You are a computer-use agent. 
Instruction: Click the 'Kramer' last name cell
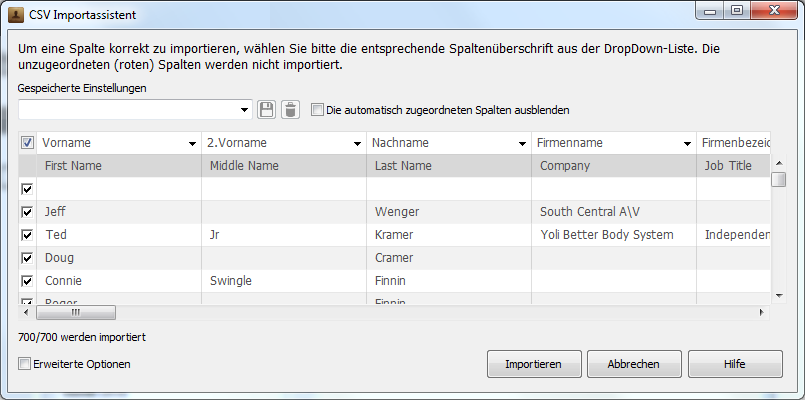pos(449,235)
